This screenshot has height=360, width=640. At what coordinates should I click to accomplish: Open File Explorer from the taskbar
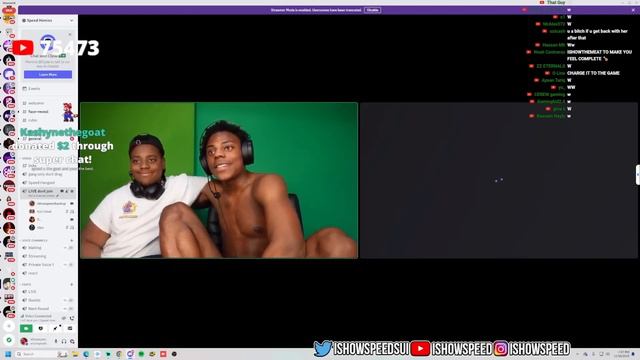(x=75, y=354)
